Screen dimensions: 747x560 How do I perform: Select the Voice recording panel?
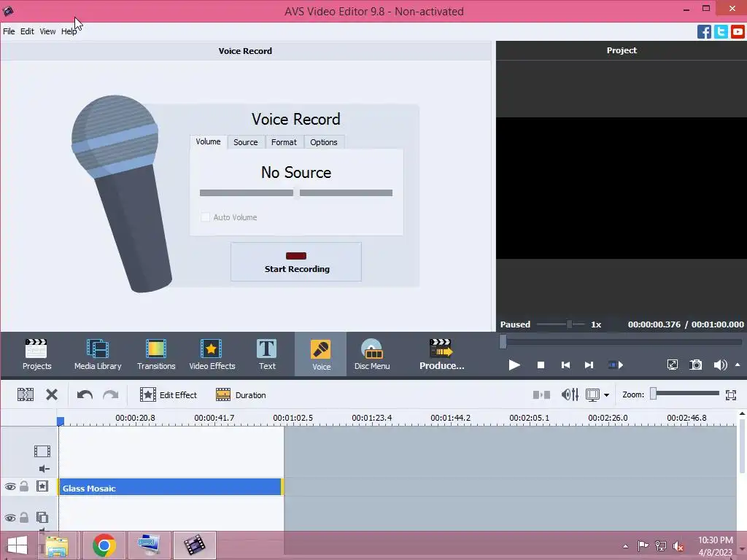point(321,354)
